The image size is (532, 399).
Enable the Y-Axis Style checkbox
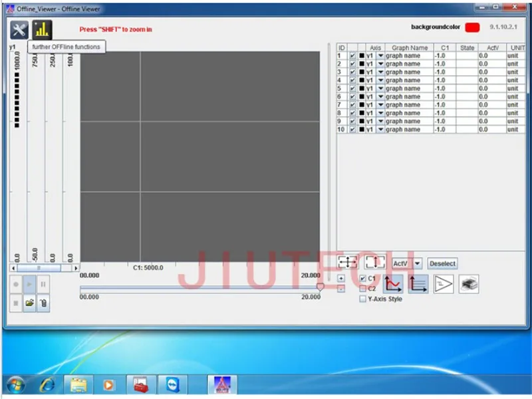coord(362,299)
